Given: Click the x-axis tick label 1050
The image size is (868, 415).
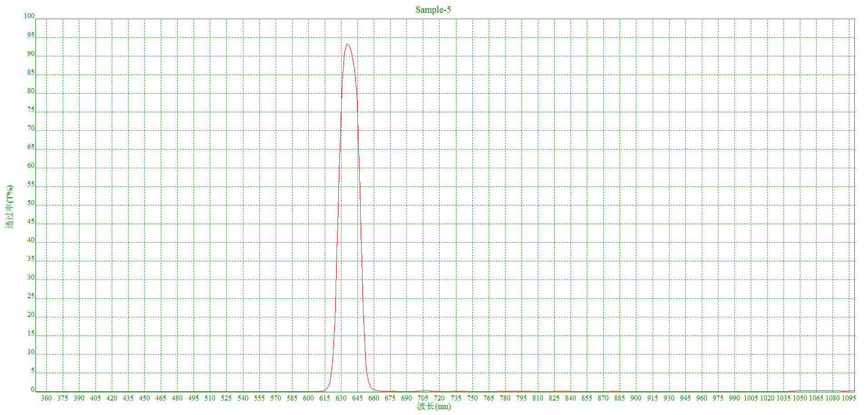Looking at the screenshot, I should pos(800,398).
